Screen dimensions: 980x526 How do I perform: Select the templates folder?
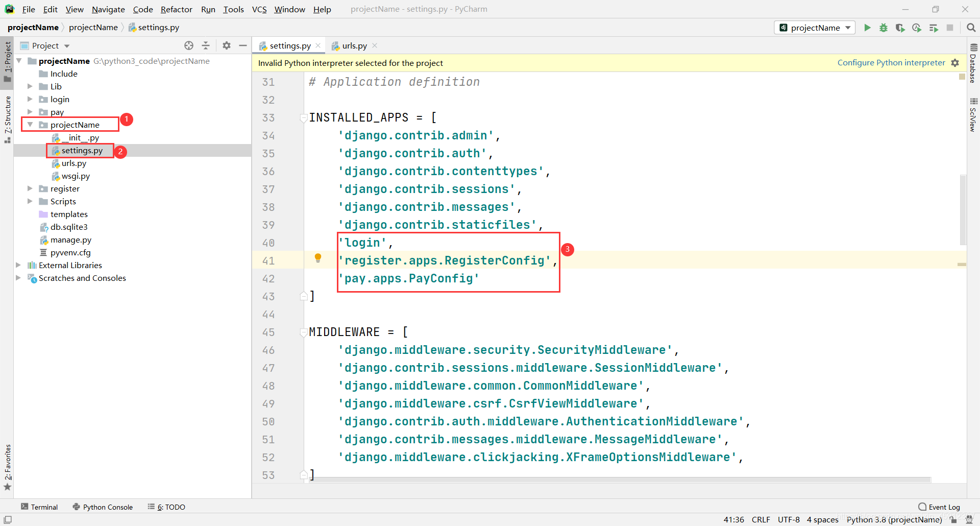coord(69,214)
